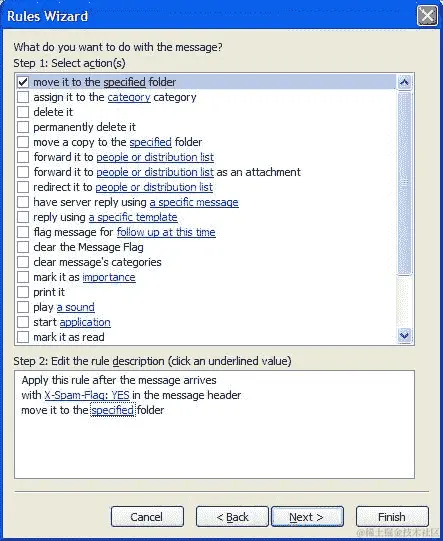The height and width of the screenshot is (541, 443).
Task: Click 'people or distribution list' in attachment forward row
Action: 155,172
